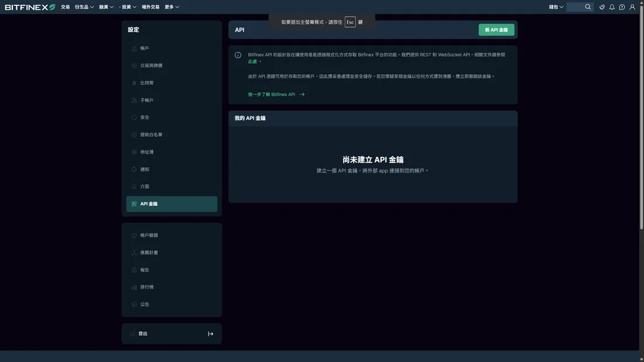Open 帳戶驗證 account verification
The image size is (644, 362).
pos(172,235)
